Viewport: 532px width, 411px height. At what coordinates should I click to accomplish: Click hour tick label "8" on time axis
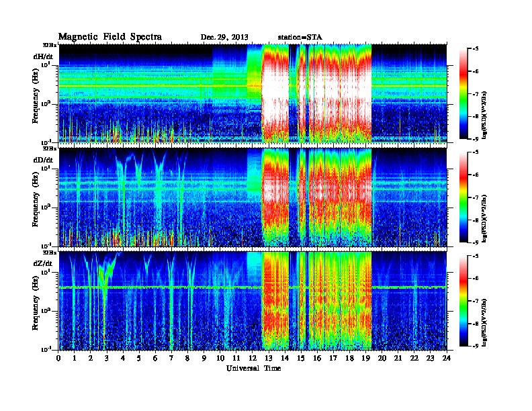point(187,358)
